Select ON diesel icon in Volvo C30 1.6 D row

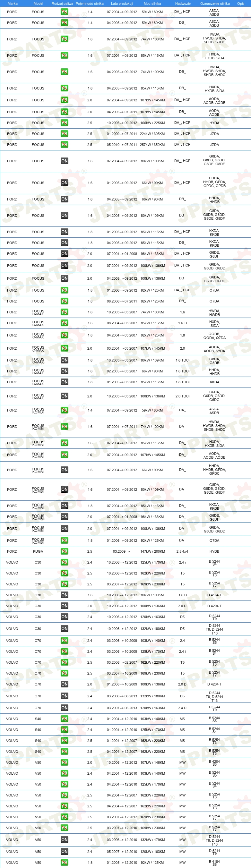(65, 595)
